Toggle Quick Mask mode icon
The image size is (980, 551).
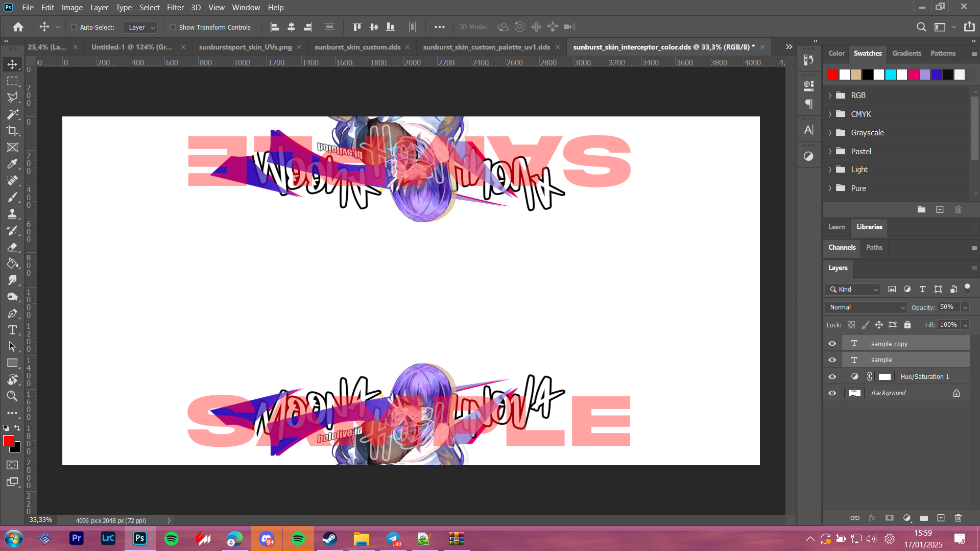click(12, 465)
